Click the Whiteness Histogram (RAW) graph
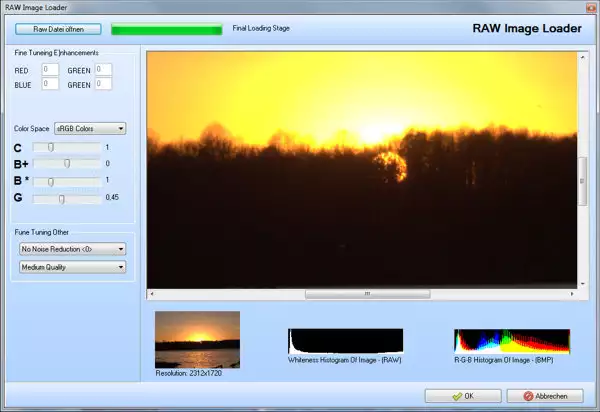The width and height of the screenshot is (600, 412). tap(345, 339)
